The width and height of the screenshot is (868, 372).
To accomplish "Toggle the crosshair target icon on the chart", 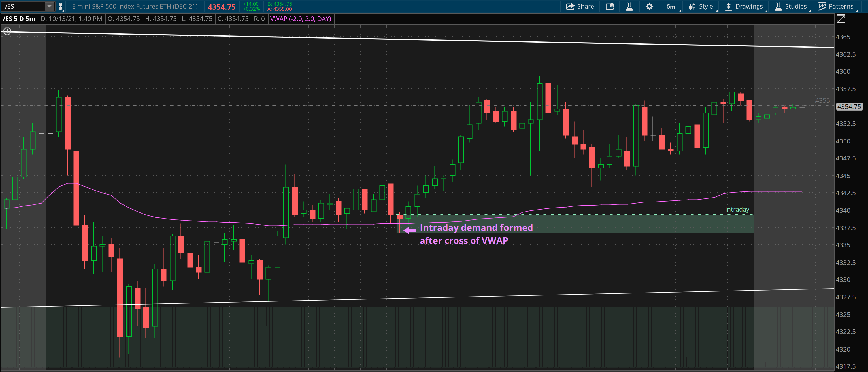I will click(x=7, y=31).
